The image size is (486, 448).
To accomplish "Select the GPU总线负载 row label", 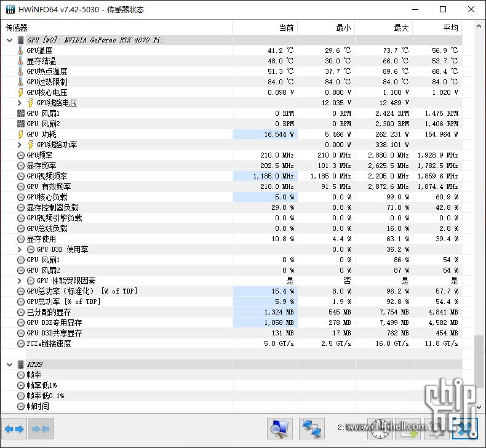I will tap(47, 228).
